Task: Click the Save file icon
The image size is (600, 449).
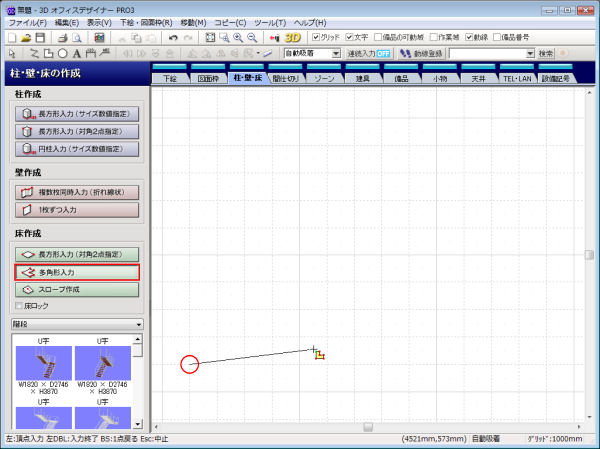Action: [x=43, y=37]
